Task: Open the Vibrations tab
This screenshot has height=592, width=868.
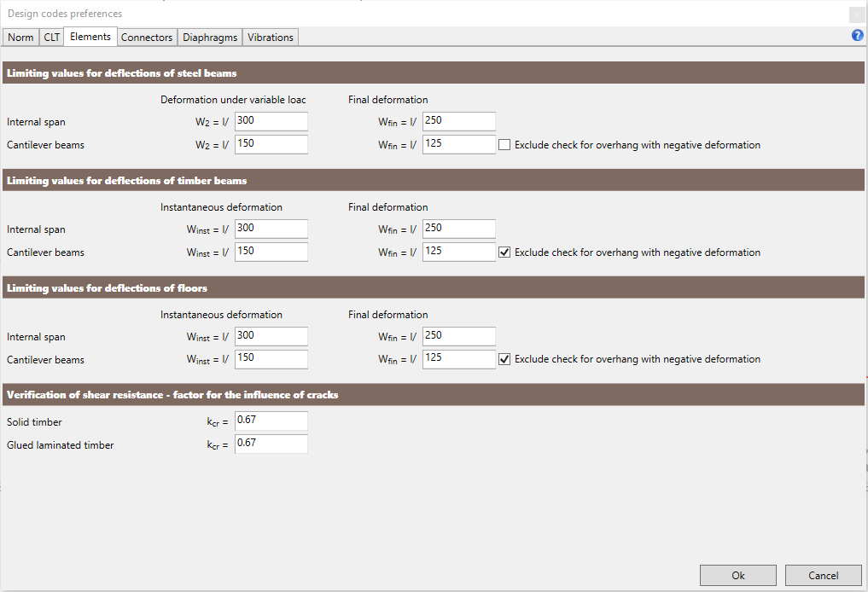Action: (x=271, y=37)
